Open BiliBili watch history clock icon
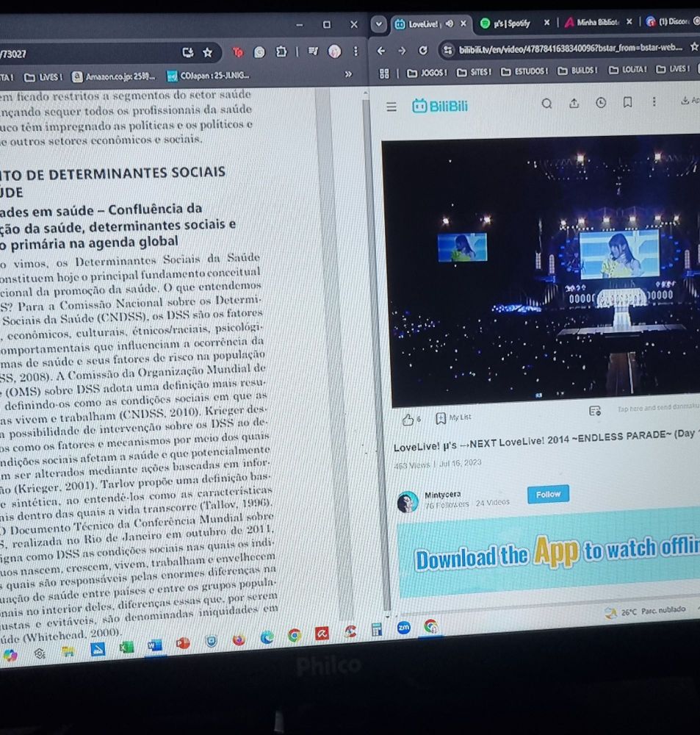700x735 pixels. pos(601,102)
